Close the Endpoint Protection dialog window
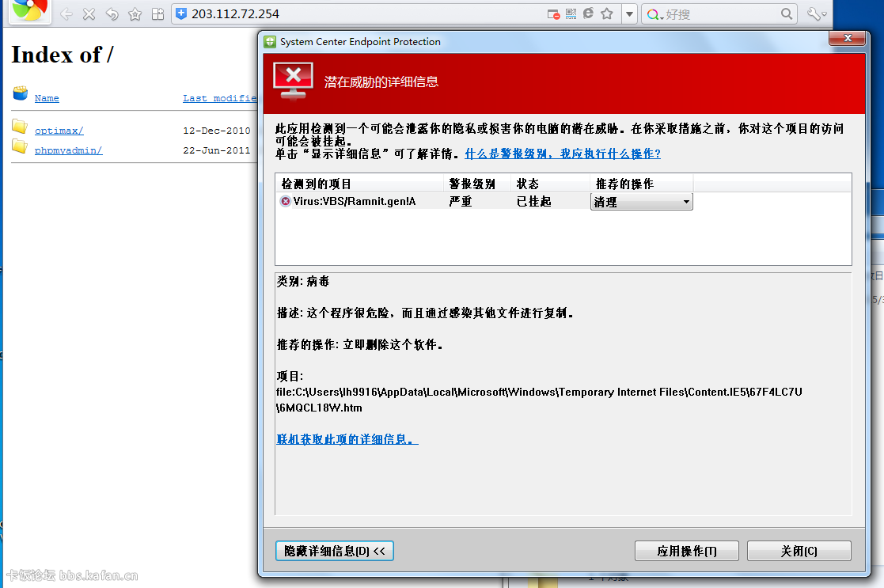This screenshot has width=884, height=588. click(847, 38)
